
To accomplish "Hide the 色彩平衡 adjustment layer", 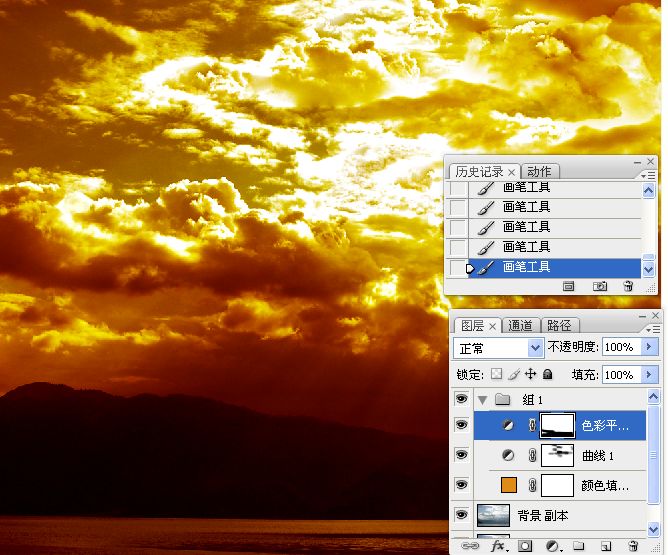I will pos(461,425).
